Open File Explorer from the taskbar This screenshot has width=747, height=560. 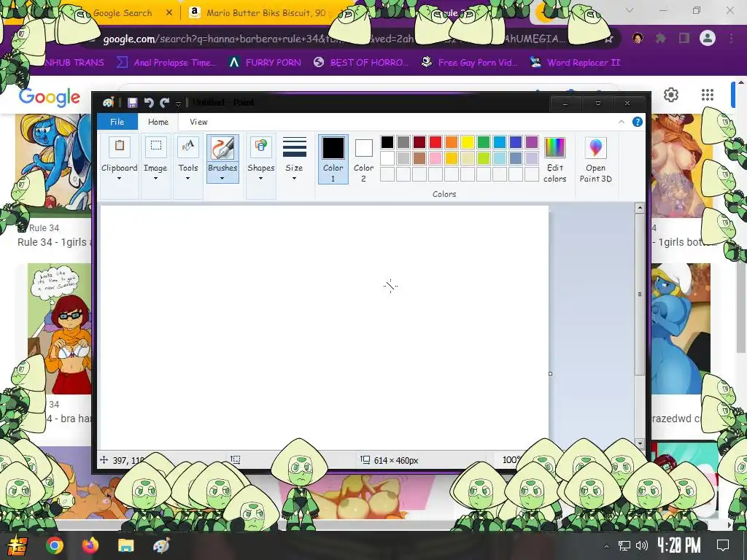pyautogui.click(x=125, y=545)
